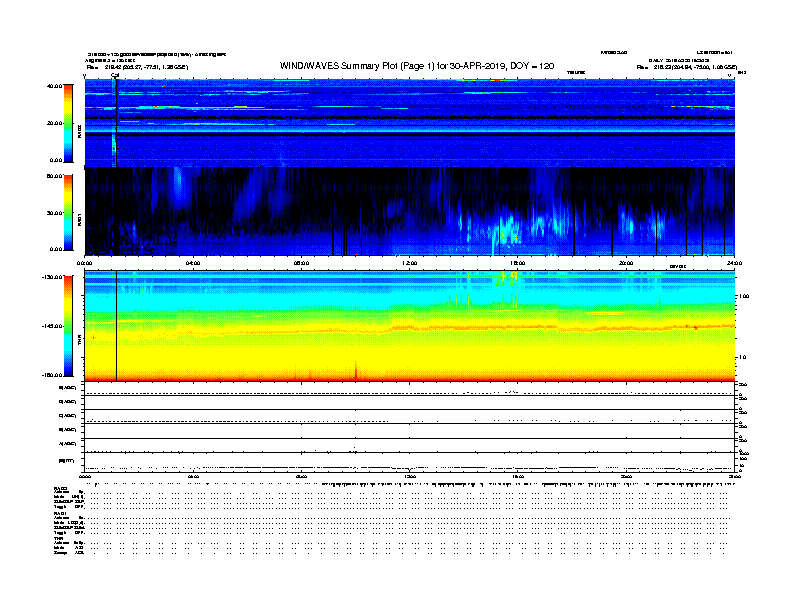The image size is (792, 612).
Task: Click the 20.00 label on top color bar
Action: click(x=55, y=123)
